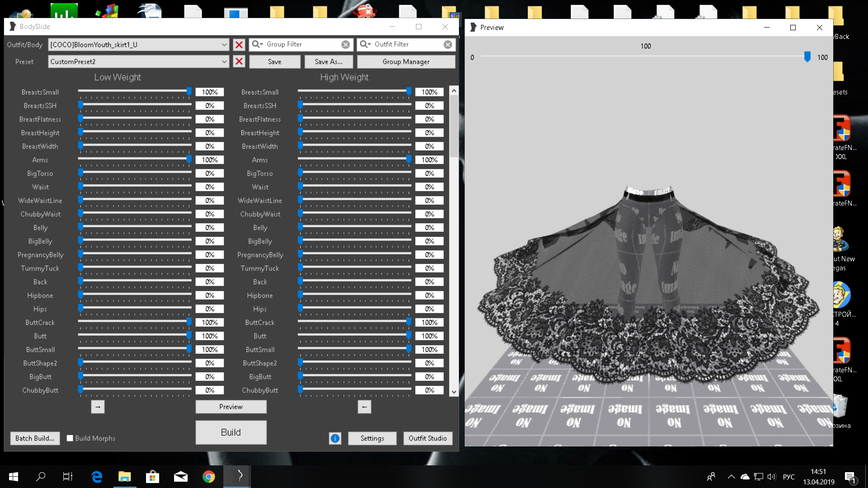The image size is (868, 488).
Task: Open the Outfit Filter search options dropdown
Action: click(x=365, y=44)
